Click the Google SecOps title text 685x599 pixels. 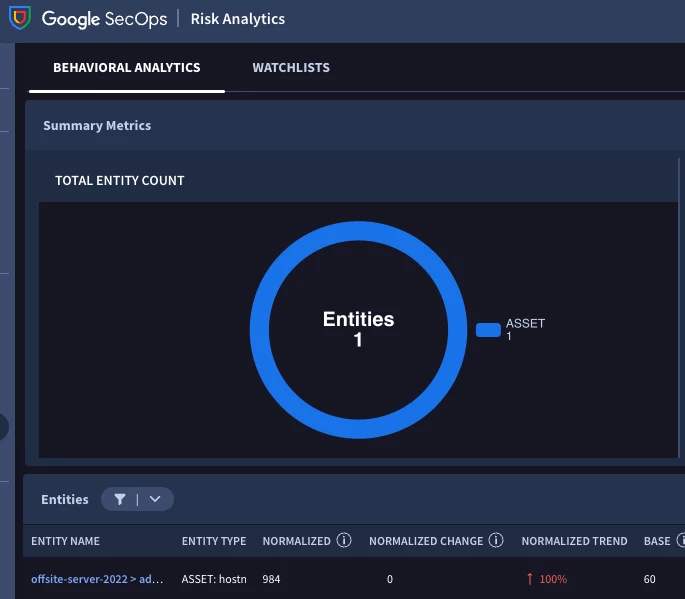104,19
